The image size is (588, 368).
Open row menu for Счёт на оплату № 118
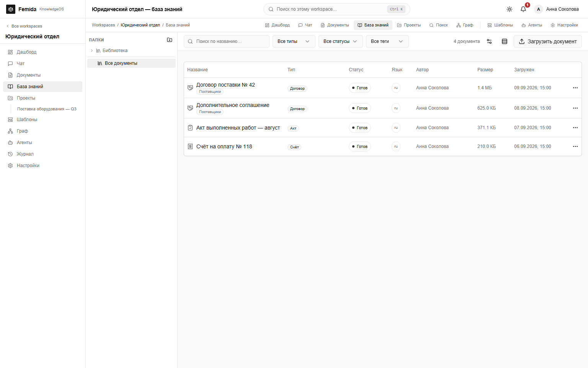point(575,146)
